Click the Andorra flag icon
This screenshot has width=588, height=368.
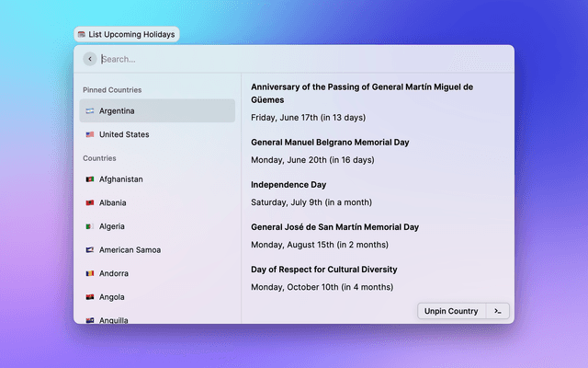(x=90, y=274)
